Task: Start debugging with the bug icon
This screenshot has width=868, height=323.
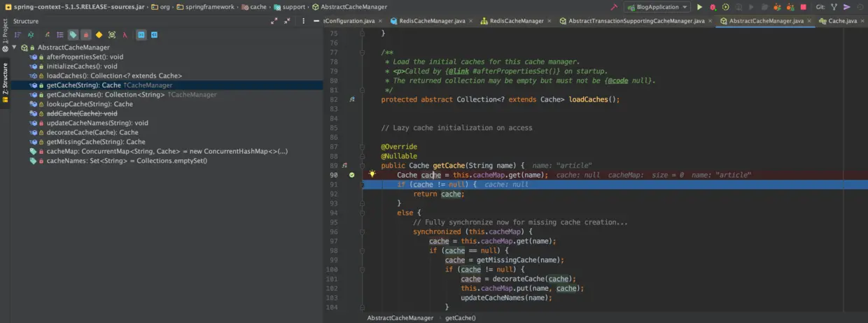Action: pyautogui.click(x=713, y=7)
